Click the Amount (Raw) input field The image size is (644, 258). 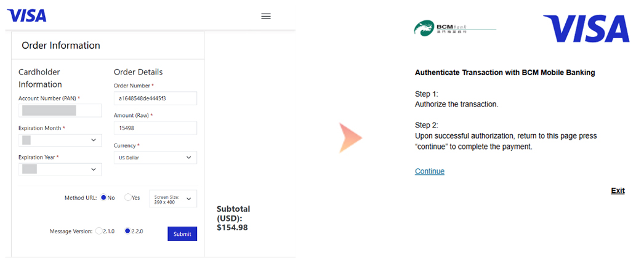click(x=155, y=128)
